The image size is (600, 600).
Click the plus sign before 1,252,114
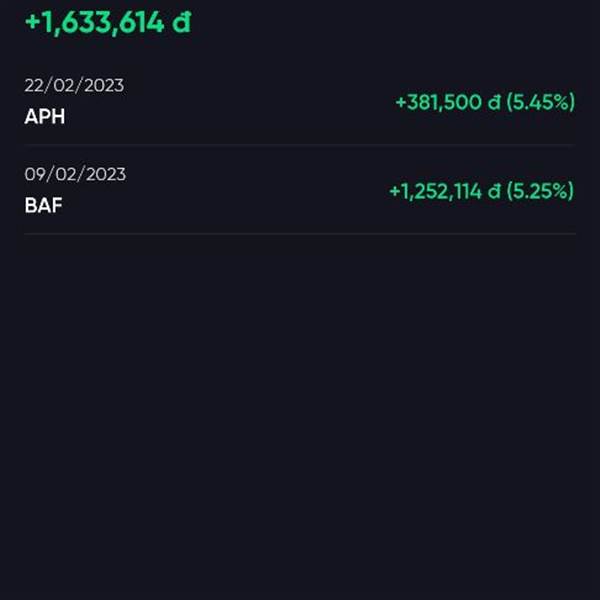pos(394,191)
